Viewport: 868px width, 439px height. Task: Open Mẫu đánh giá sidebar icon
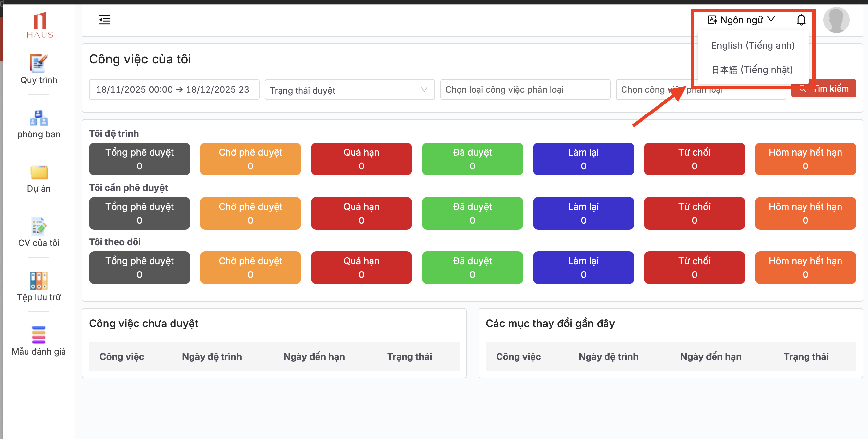pos(39,335)
